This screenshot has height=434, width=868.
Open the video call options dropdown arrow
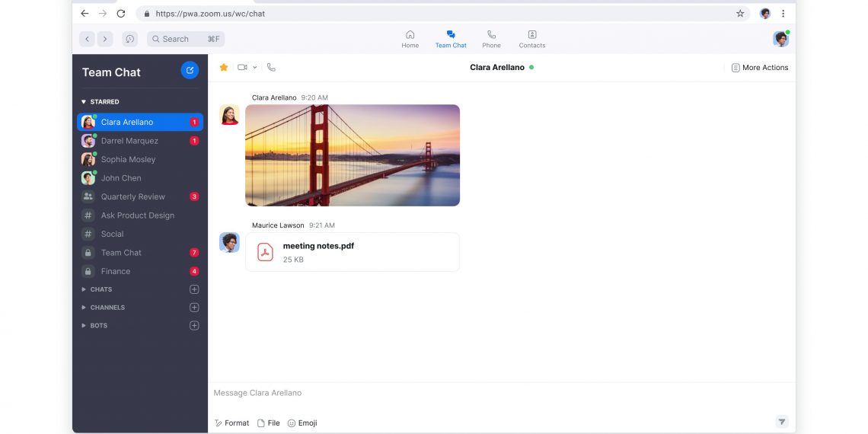(x=254, y=68)
